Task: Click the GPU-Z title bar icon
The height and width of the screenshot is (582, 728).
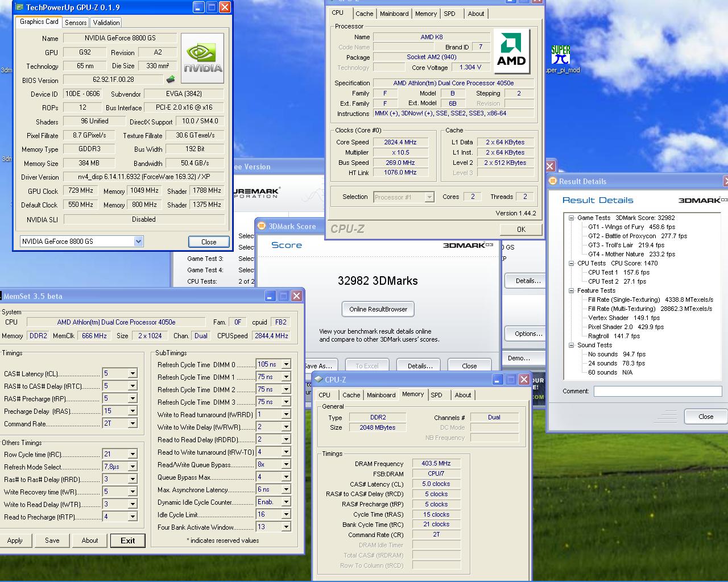Action: 20,7
